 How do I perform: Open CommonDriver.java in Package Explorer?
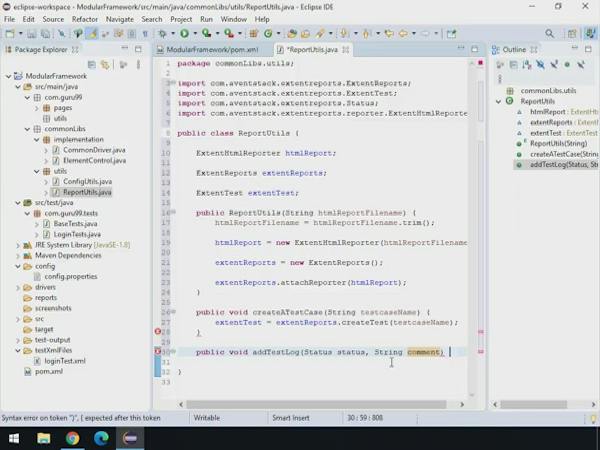tap(94, 150)
